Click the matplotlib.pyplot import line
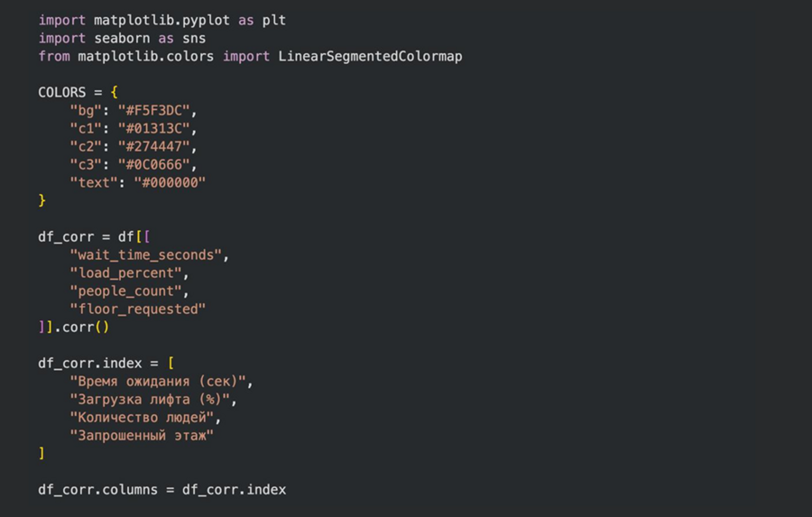The height and width of the screenshot is (517, 812). [162, 20]
